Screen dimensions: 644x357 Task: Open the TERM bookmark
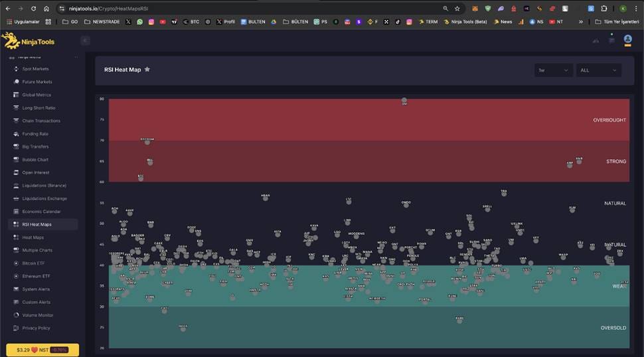(x=428, y=22)
